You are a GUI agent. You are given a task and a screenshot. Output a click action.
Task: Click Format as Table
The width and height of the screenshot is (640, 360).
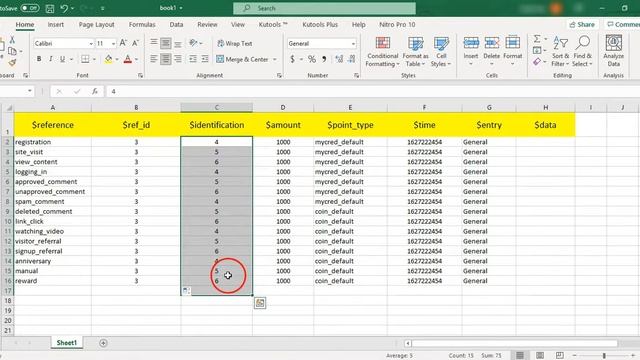click(415, 51)
